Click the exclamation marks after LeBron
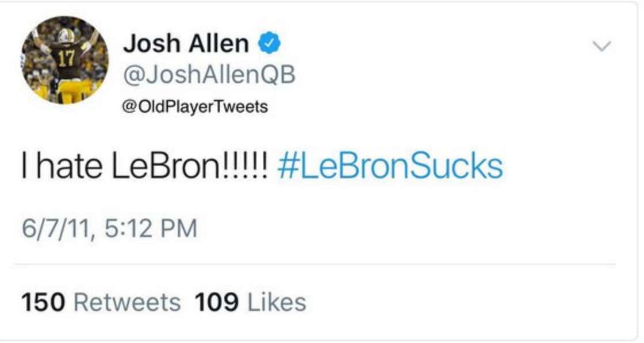The height and width of the screenshot is (343, 644). 245,166
